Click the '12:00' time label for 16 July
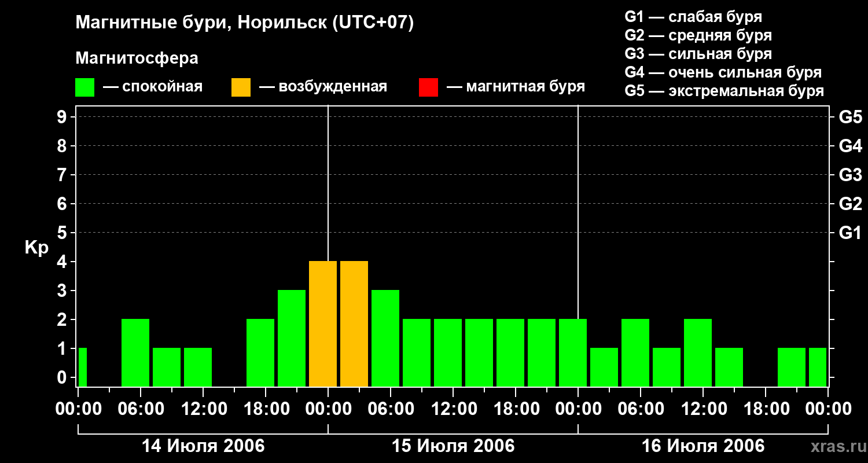Screen dimensions: 868x463 [x=703, y=409]
